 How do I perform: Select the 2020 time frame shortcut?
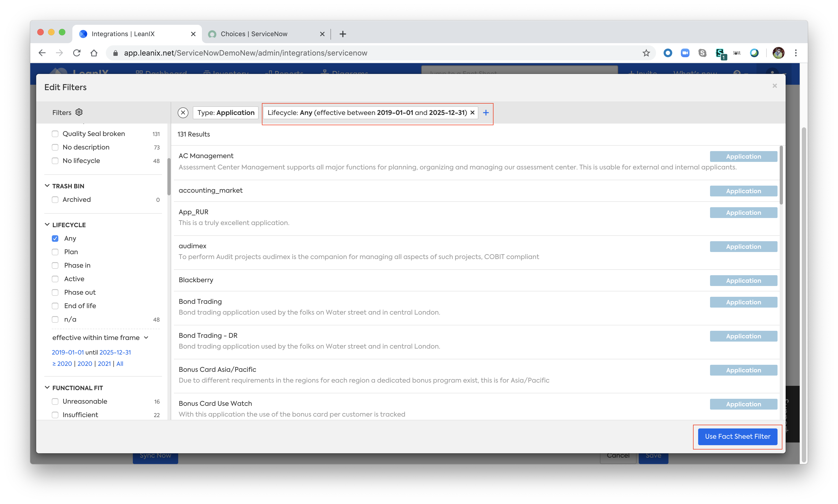85,364
